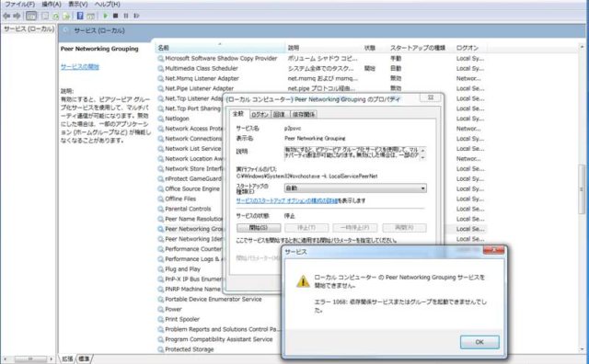Click the services list vertical scrollbar thumb

click(583, 189)
